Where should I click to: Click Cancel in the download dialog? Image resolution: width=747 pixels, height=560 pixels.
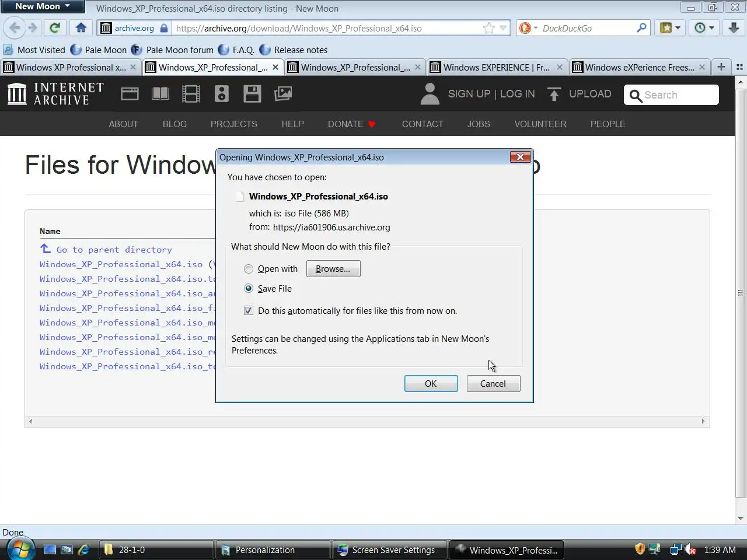point(493,384)
